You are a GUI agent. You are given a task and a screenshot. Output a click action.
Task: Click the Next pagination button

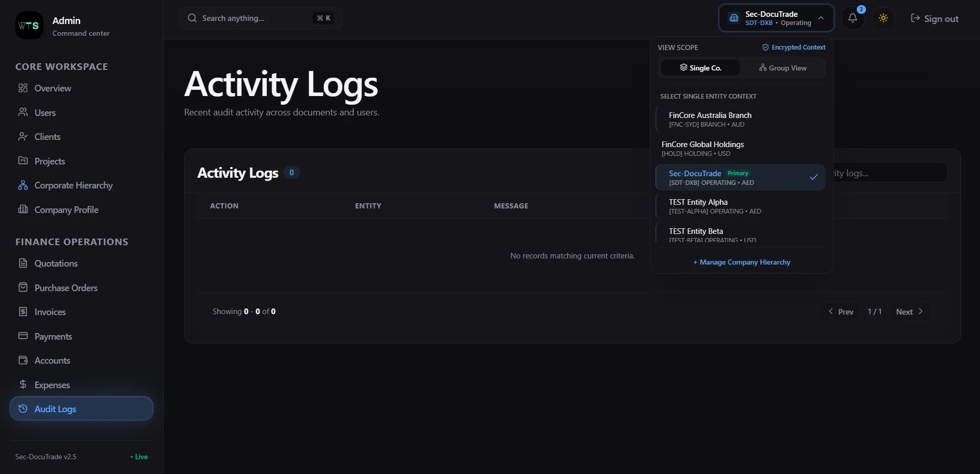coord(910,312)
